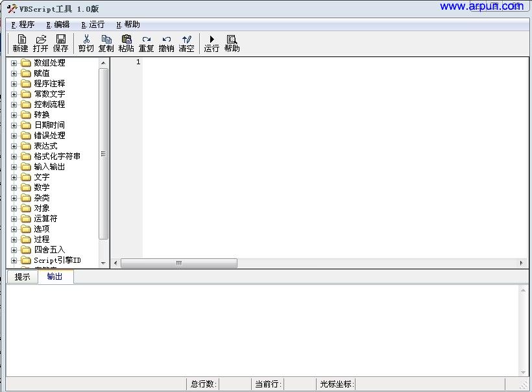Switch to the 提示 tab

point(23,277)
